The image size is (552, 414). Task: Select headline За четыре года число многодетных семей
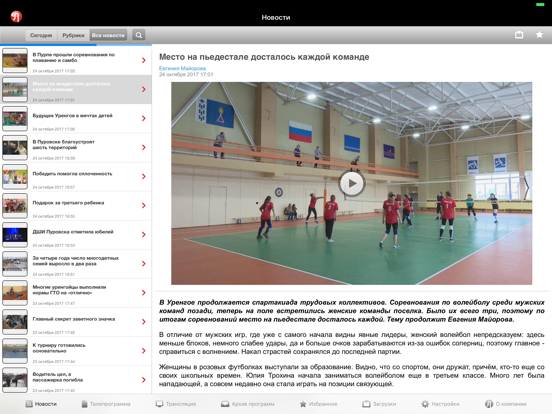(76, 261)
